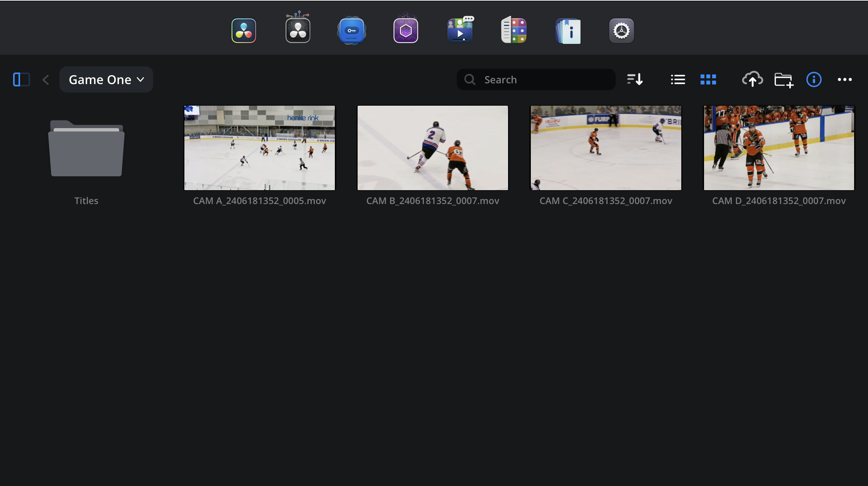
Task: Toggle the sidebar visibility
Action: click(21, 79)
